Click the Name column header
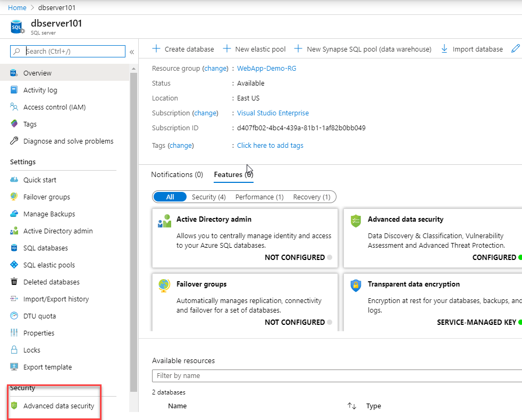This screenshot has width=522, height=420. click(178, 406)
